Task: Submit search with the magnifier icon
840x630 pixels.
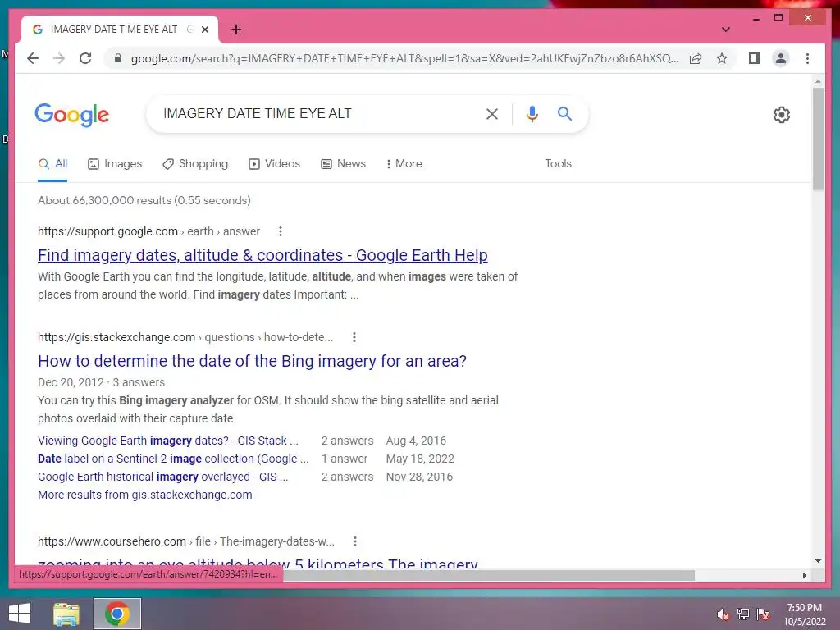Action: [564, 113]
